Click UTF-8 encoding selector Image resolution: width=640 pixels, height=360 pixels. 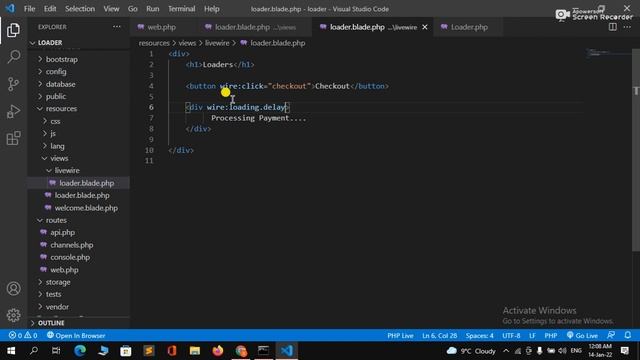pos(511,336)
